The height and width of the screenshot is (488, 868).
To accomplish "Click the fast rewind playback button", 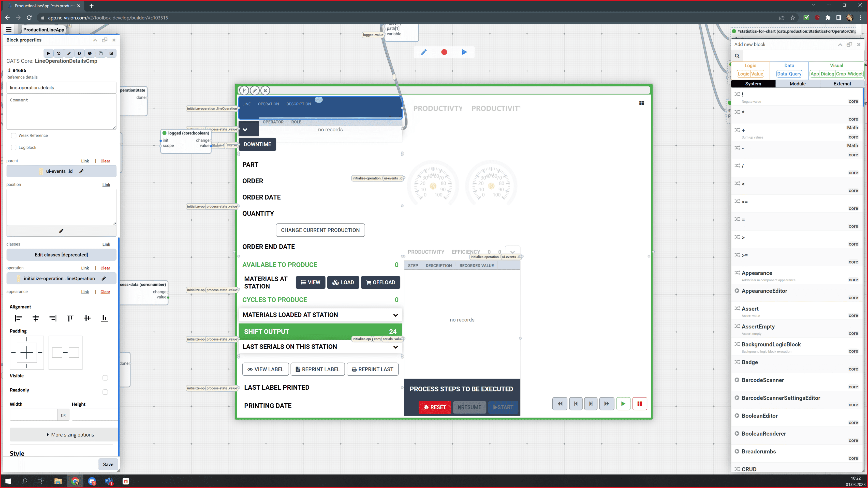I will [x=560, y=404].
